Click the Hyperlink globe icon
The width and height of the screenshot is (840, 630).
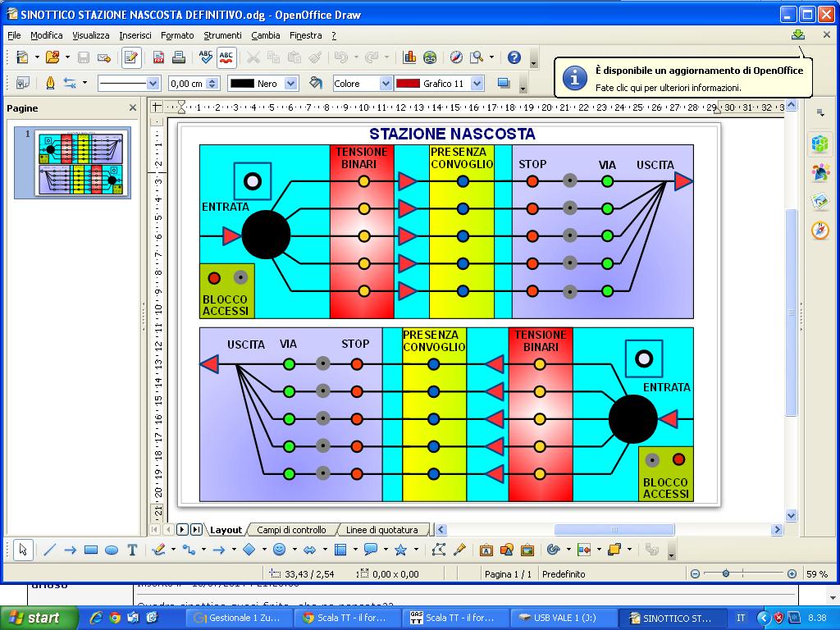430,57
